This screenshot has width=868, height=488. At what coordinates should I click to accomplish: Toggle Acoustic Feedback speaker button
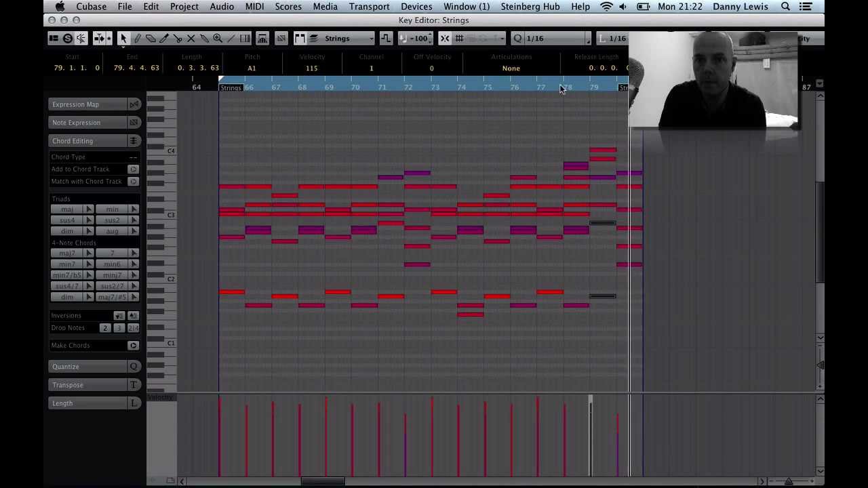click(x=81, y=39)
